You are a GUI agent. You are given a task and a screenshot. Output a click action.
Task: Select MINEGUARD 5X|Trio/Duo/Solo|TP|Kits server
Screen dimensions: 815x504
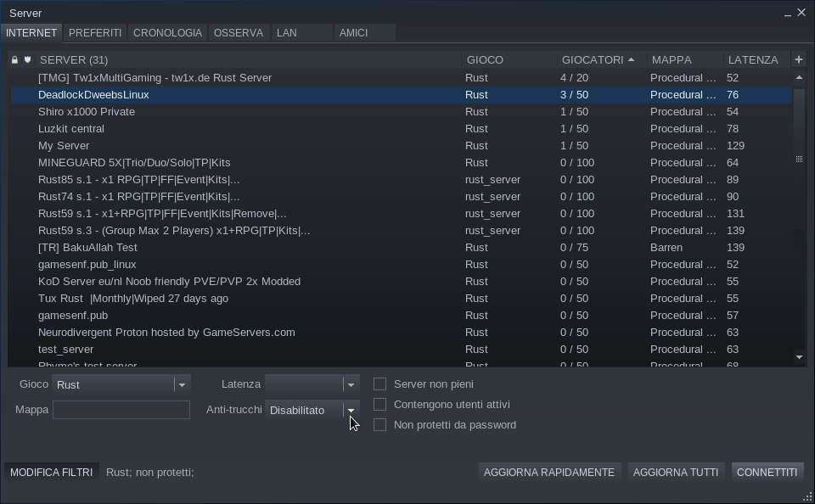(x=401, y=163)
